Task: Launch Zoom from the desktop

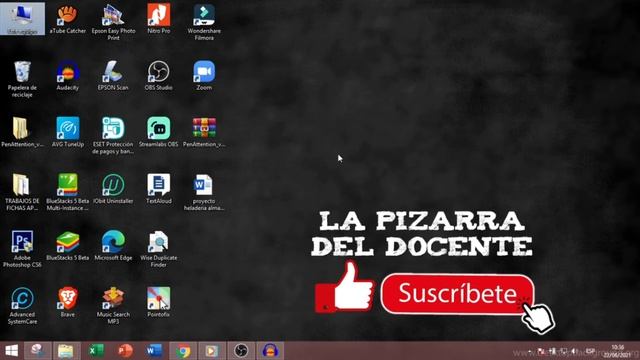Action: click(x=204, y=76)
